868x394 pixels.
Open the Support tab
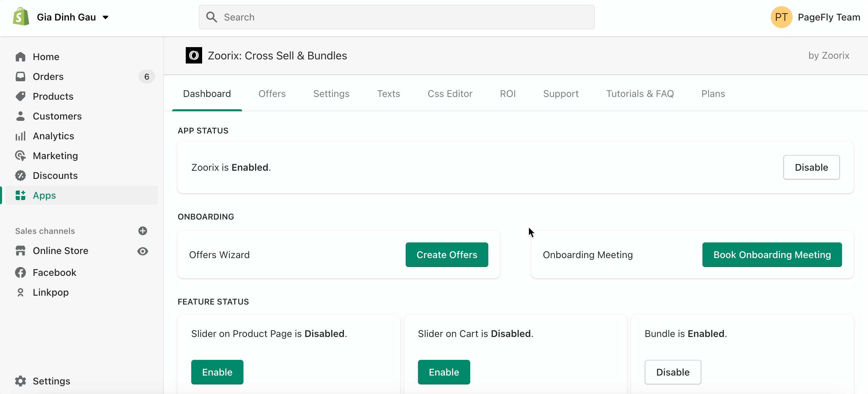point(561,94)
